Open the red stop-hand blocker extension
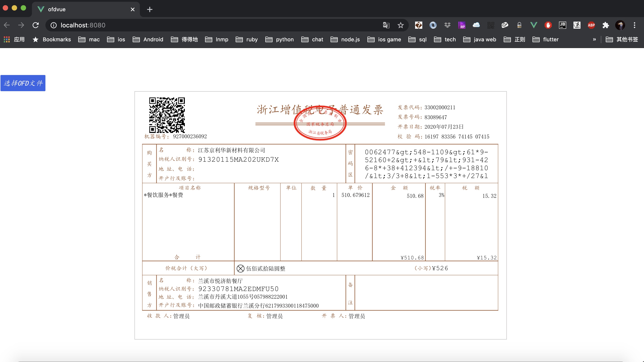 (x=548, y=25)
